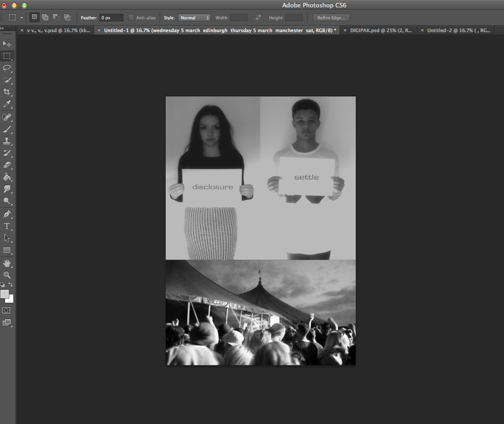Select the Path Selection tool
Image resolution: width=504 pixels, height=424 pixels.
point(7,238)
